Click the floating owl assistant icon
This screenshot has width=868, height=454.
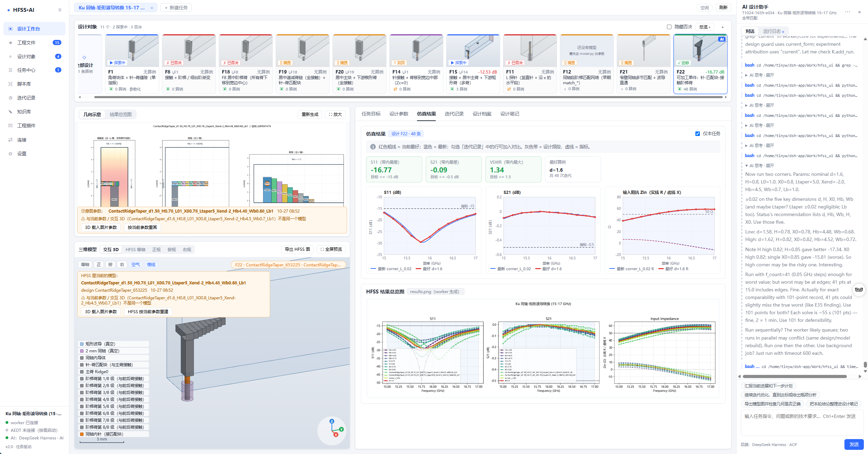click(859, 290)
